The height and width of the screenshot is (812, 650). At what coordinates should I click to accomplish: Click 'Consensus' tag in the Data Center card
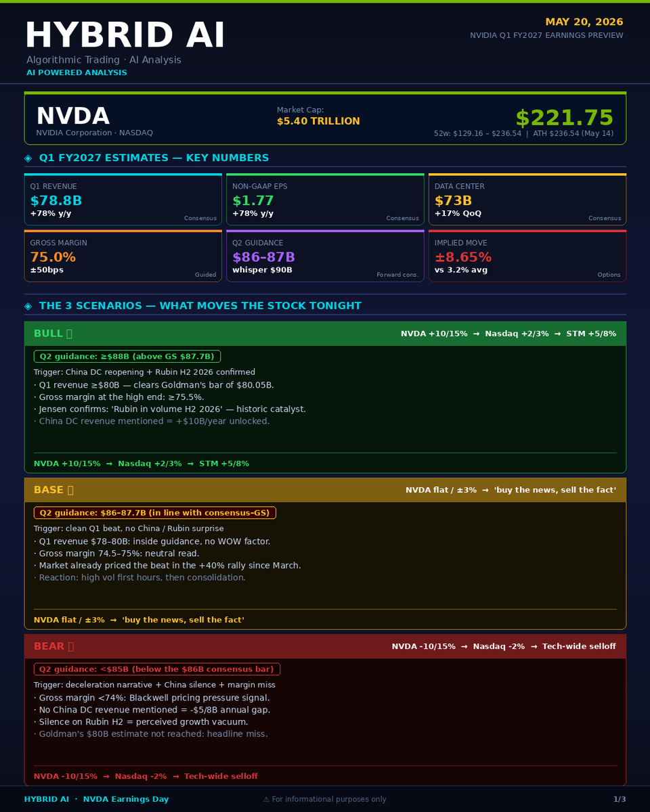(x=605, y=219)
